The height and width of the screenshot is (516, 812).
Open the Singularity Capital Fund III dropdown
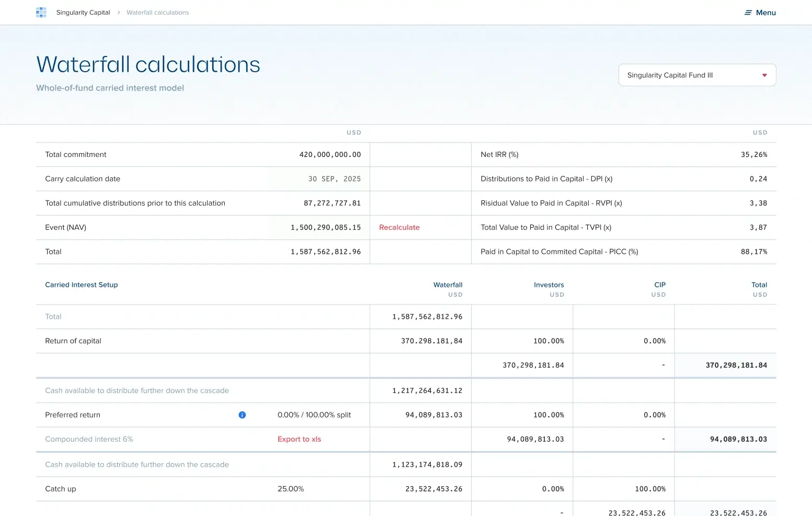pyautogui.click(x=696, y=75)
